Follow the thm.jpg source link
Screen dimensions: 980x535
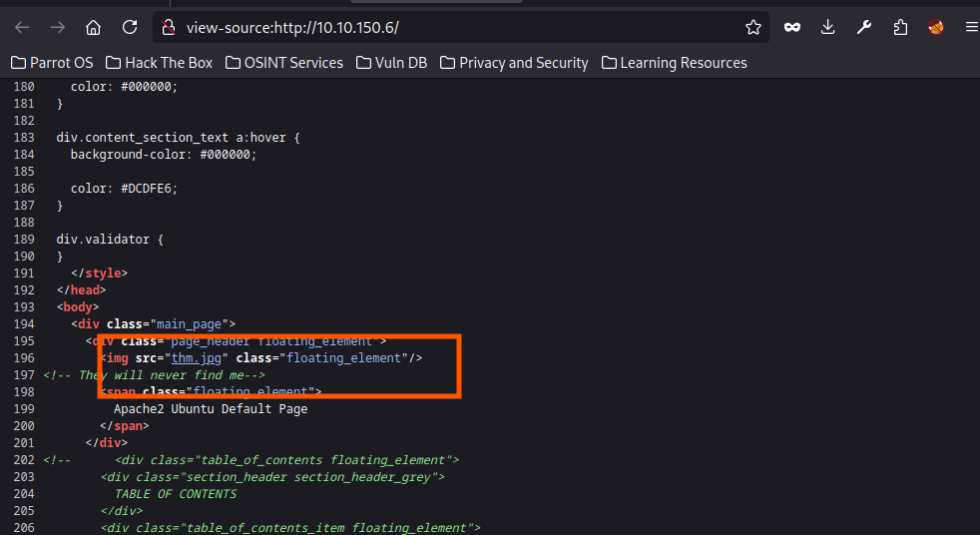coord(197,358)
